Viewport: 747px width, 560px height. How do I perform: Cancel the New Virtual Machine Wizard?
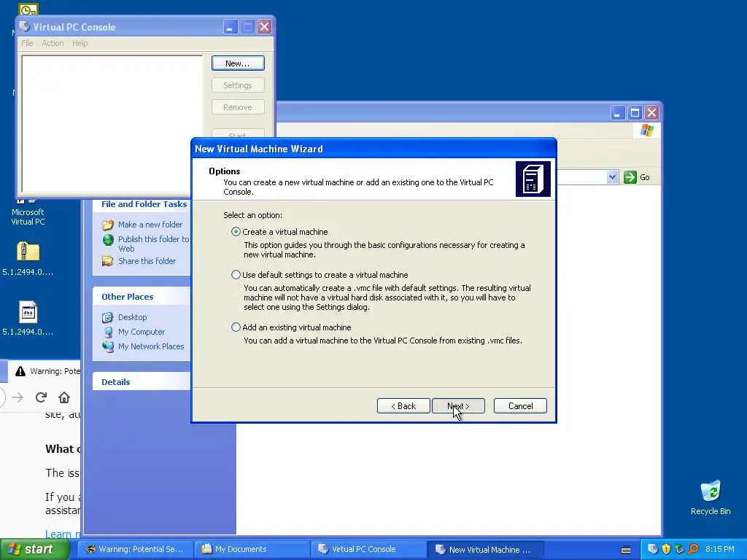(x=520, y=405)
